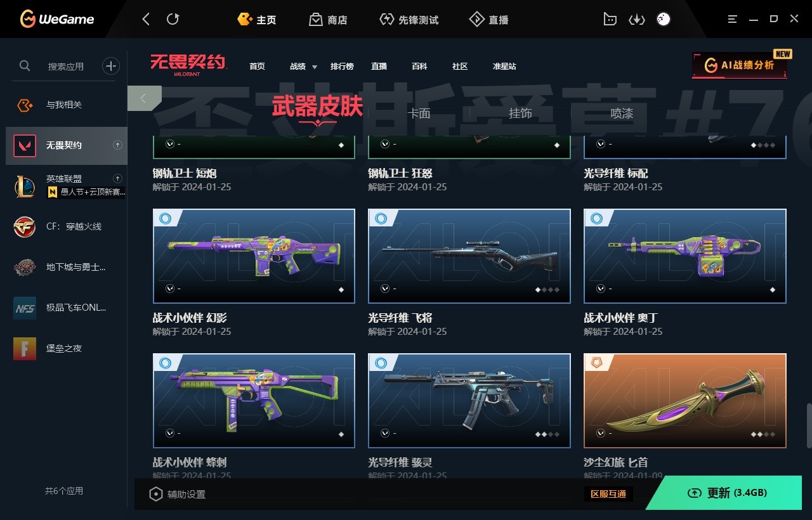Select the 沙尘幻旅 匕首 skin thumbnail
Screen dimensions: 812x520
[x=685, y=400]
